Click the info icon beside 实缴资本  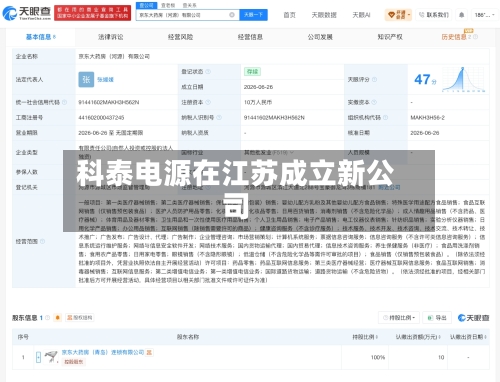(x=374, y=102)
